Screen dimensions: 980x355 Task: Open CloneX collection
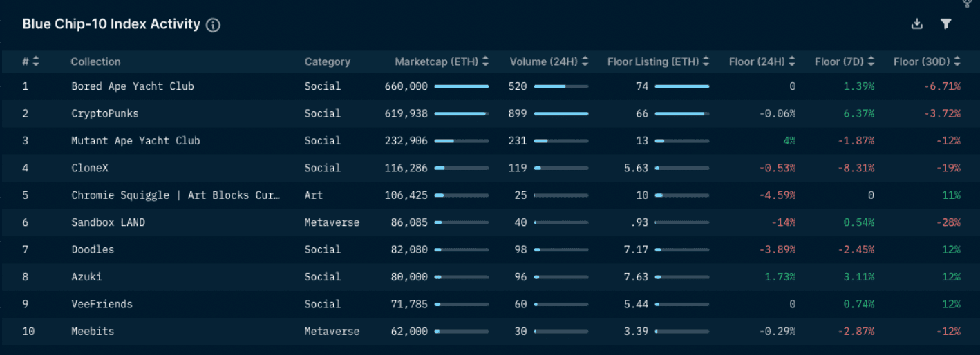(x=90, y=168)
